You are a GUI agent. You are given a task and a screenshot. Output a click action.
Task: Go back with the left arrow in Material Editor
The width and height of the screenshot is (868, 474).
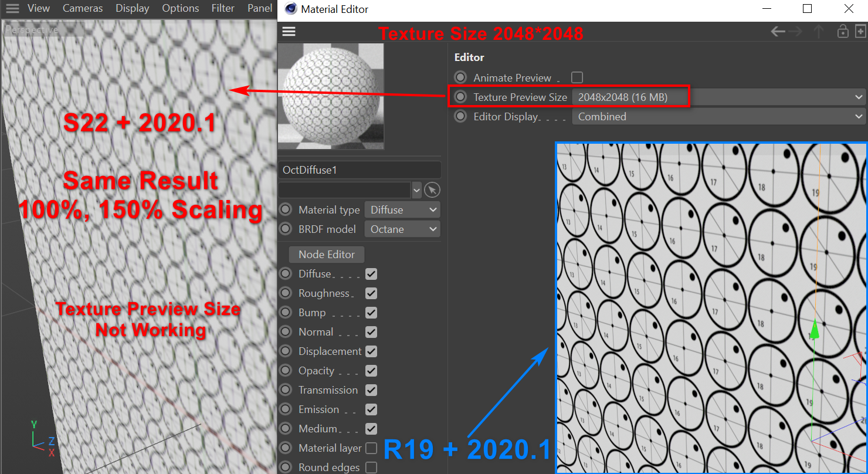click(x=778, y=32)
